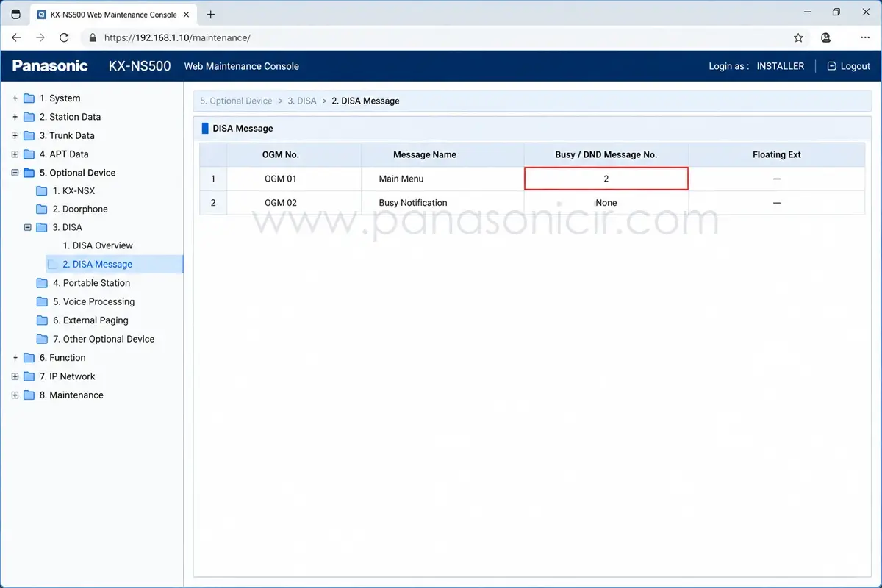Click the 3. DISA breadcrumb
Viewport: 882px width, 588px height.
click(302, 101)
